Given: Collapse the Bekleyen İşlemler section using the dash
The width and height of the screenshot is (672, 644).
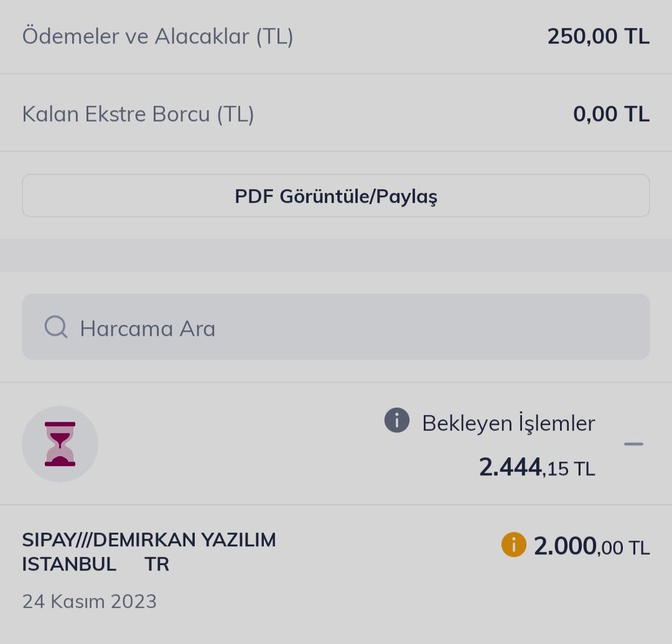Looking at the screenshot, I should [x=634, y=444].
